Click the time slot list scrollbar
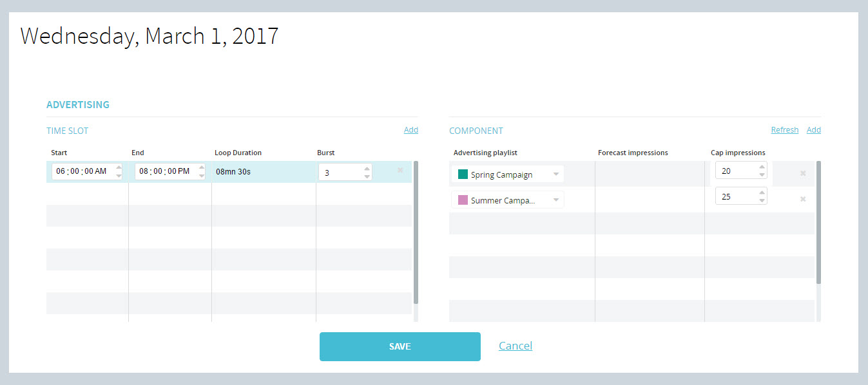868x385 pixels. tap(416, 232)
